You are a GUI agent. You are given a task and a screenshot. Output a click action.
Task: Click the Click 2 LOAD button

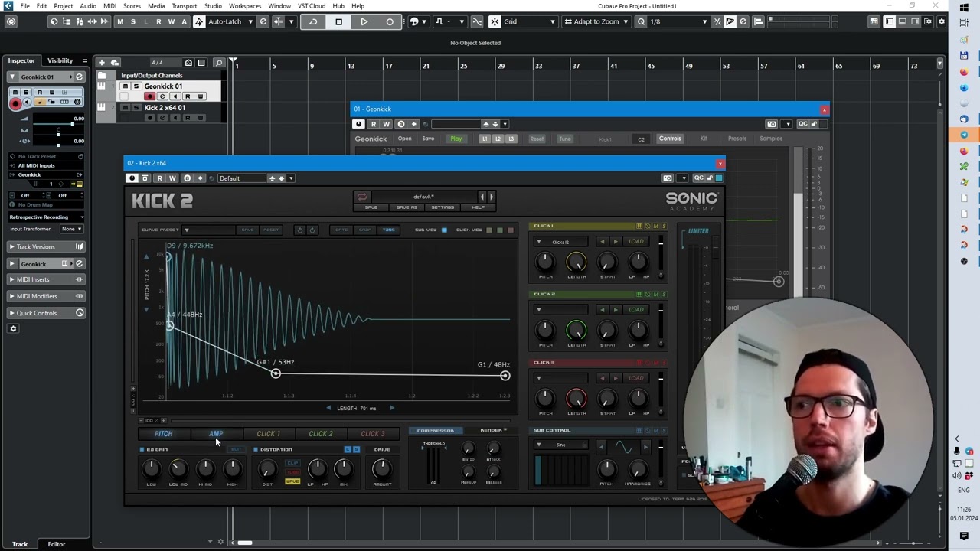click(x=636, y=310)
